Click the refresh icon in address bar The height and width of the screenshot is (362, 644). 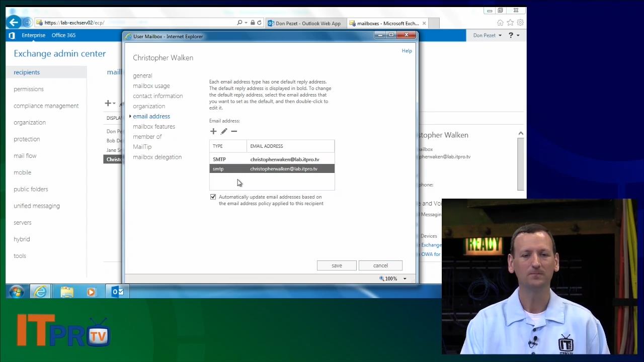[259, 23]
